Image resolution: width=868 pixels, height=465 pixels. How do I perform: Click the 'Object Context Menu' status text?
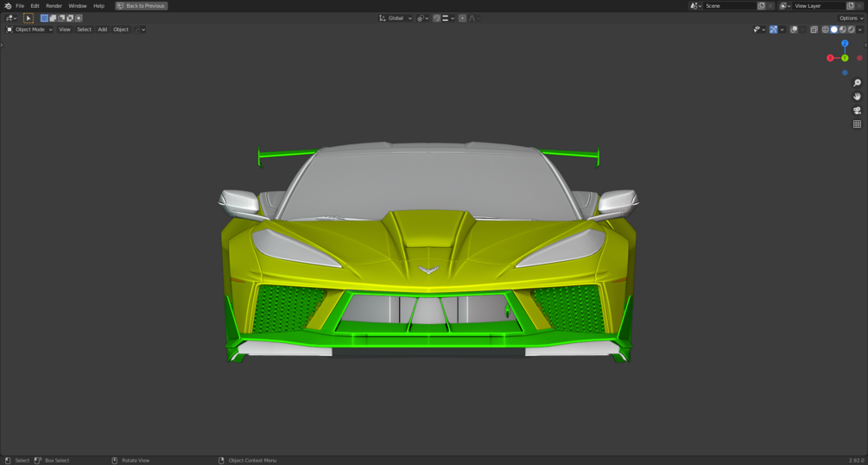(252, 461)
